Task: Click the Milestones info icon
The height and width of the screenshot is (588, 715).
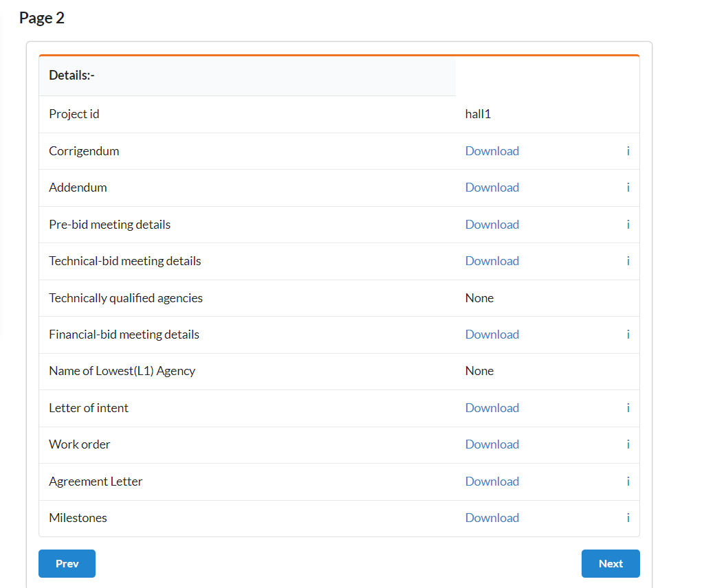Action: point(628,518)
